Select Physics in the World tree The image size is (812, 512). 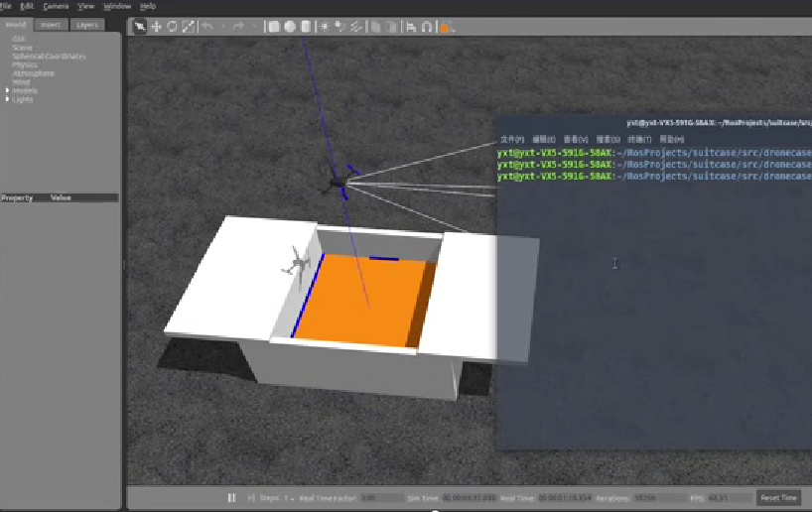tap(25, 64)
